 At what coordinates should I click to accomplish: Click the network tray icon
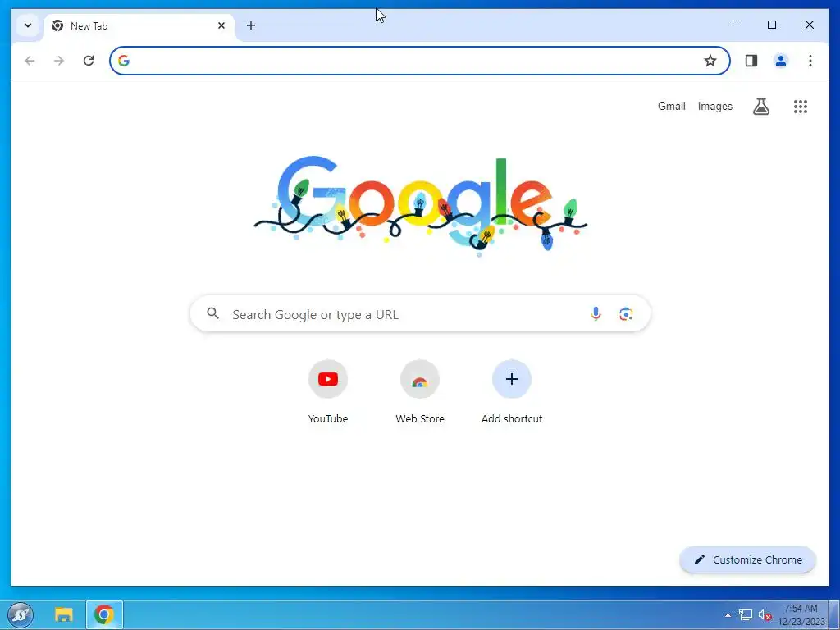pos(745,615)
